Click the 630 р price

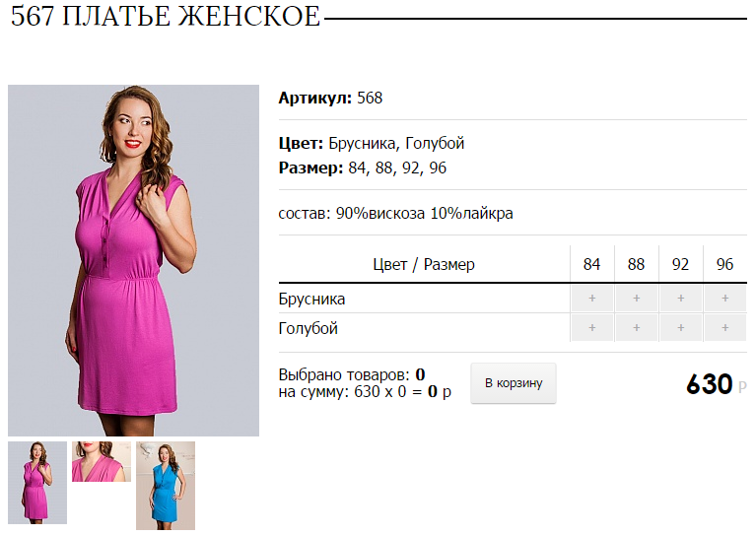[717, 384]
